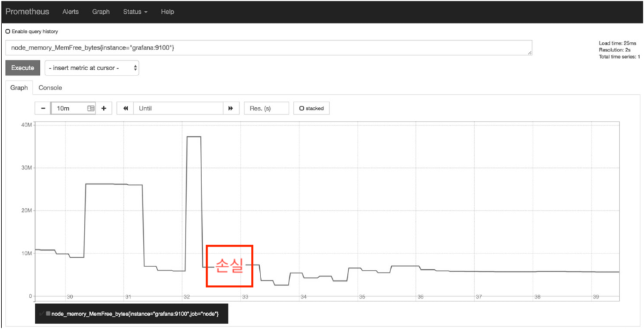Enable query history checkbox
The width and height of the screenshot is (644, 329).
[8, 32]
